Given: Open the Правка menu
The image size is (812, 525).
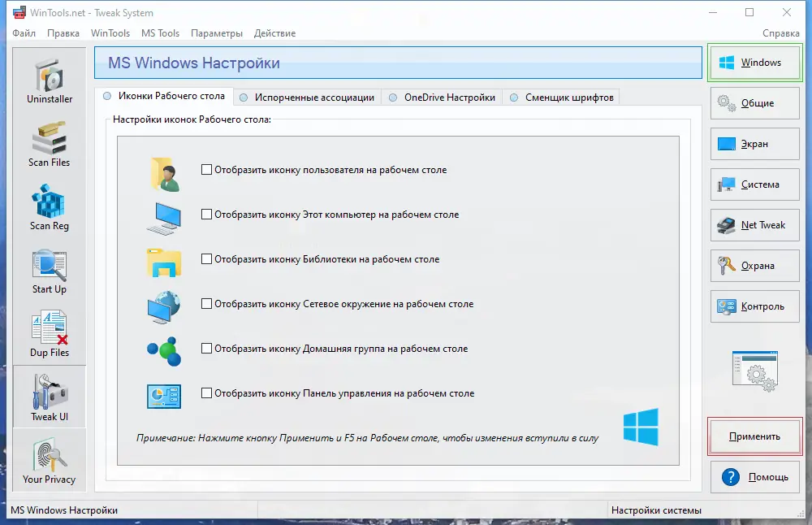Looking at the screenshot, I should [x=63, y=33].
